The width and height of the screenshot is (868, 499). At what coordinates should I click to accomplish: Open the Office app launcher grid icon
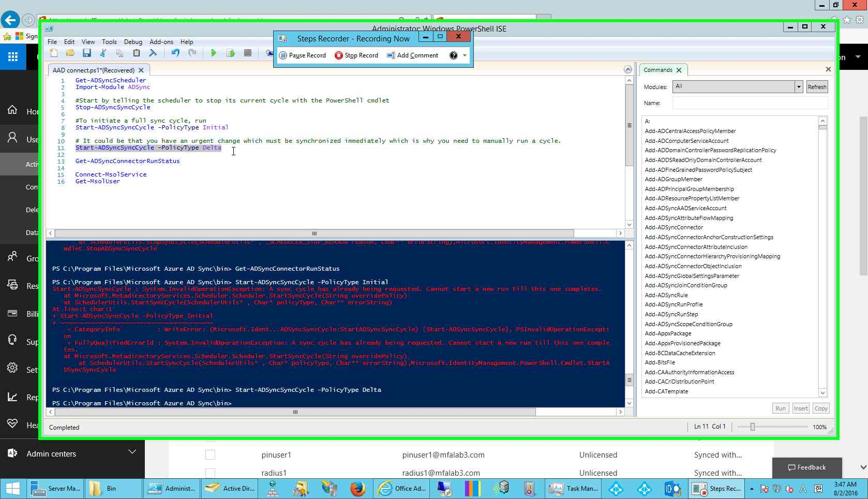[13, 57]
